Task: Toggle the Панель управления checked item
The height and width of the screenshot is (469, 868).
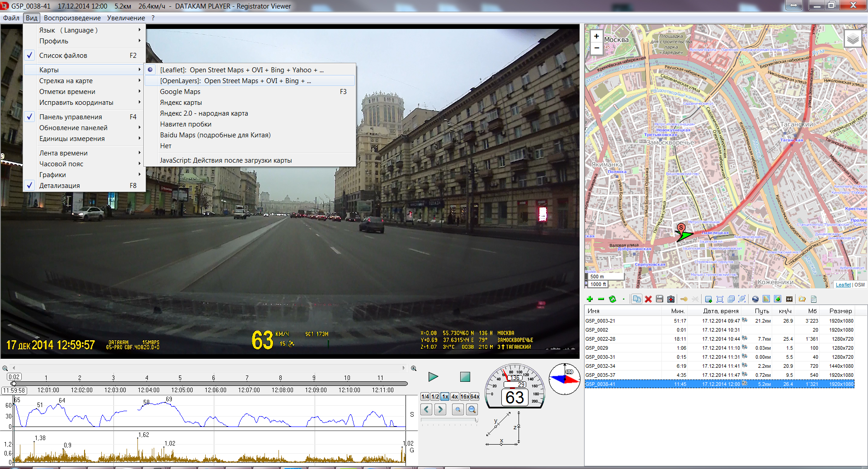Action: point(84,117)
